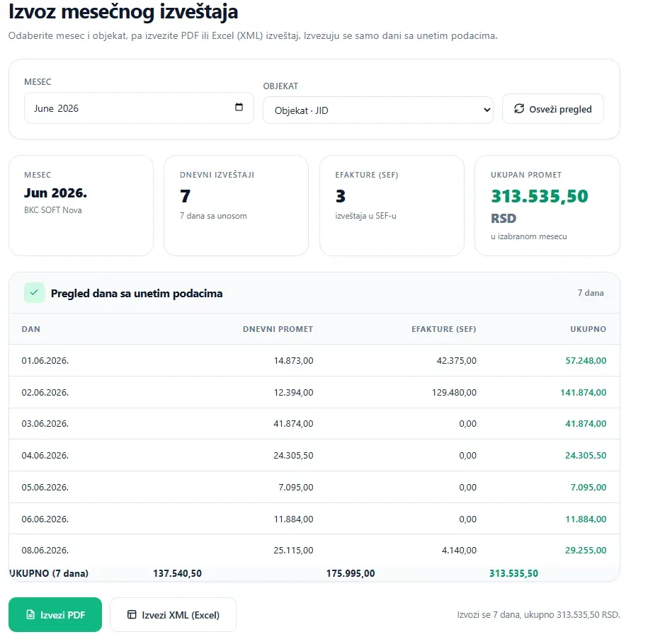Click the green checkmark icon beside Pregled dana
Screen dimensions: 648x644
(x=34, y=293)
